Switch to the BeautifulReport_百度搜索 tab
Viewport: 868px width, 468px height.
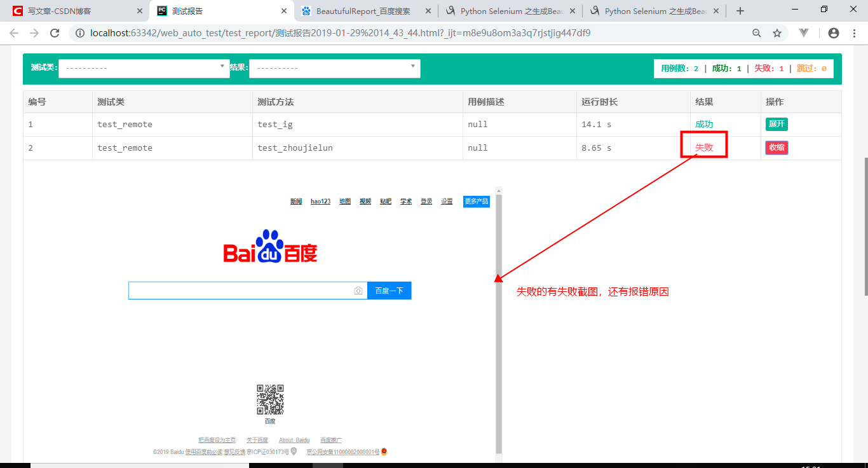[365, 11]
